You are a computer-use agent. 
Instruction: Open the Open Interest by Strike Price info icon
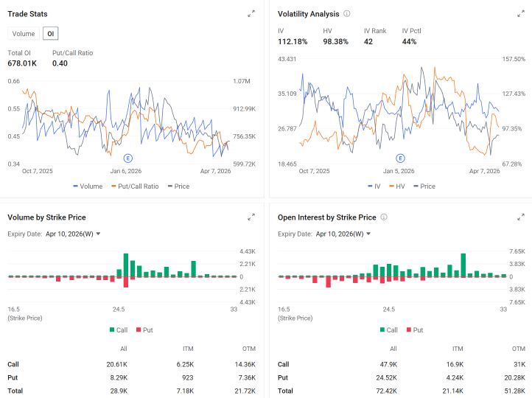[384, 217]
